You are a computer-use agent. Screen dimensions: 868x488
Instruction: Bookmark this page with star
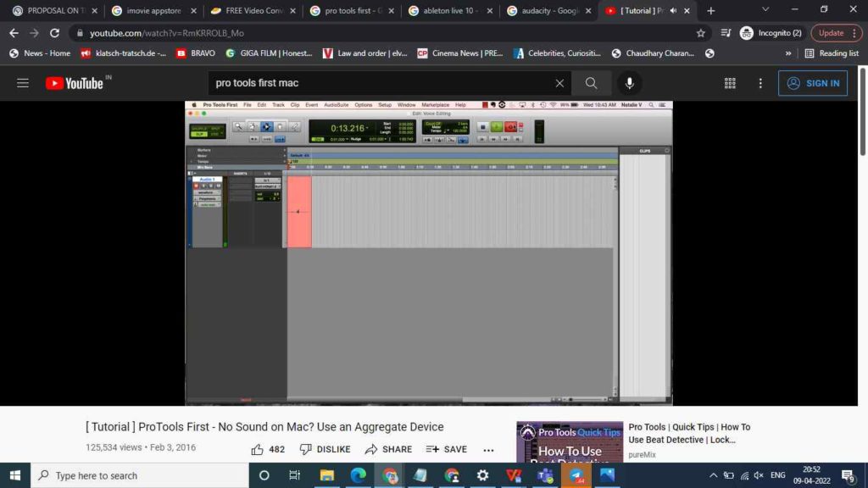click(x=701, y=33)
